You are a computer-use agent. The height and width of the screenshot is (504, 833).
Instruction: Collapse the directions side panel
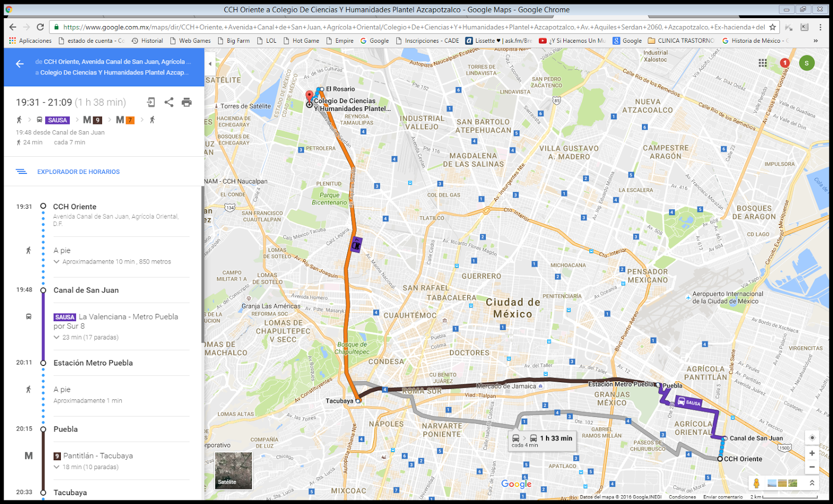(209, 64)
